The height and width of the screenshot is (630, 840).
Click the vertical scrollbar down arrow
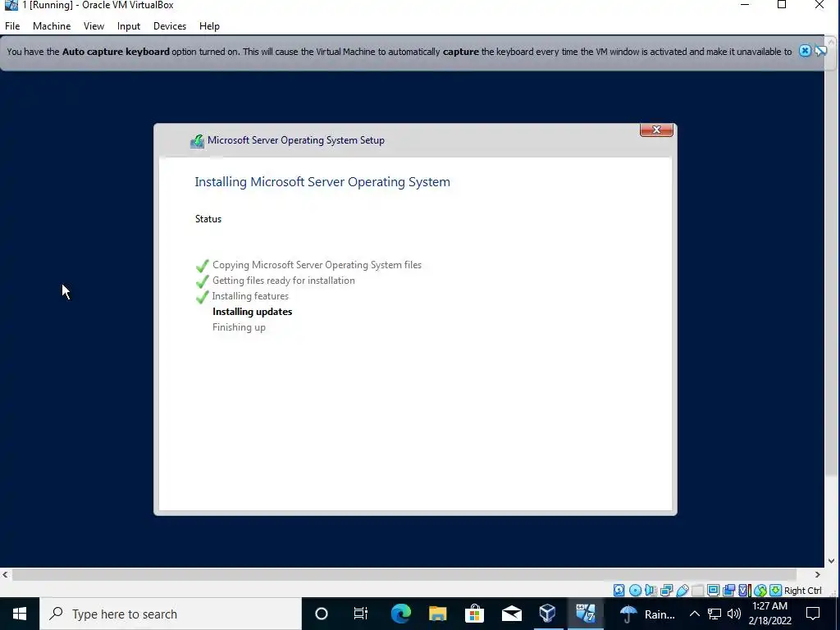[832, 561]
